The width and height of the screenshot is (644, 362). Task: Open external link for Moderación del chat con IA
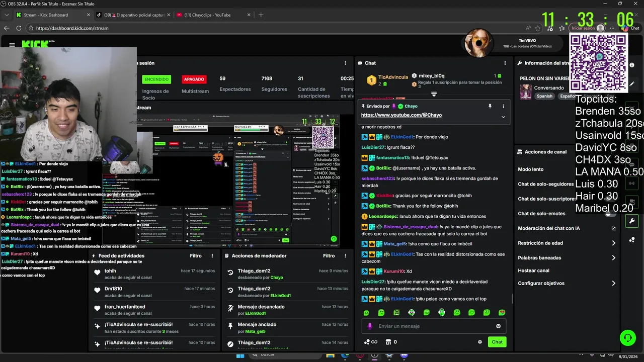coord(613,228)
